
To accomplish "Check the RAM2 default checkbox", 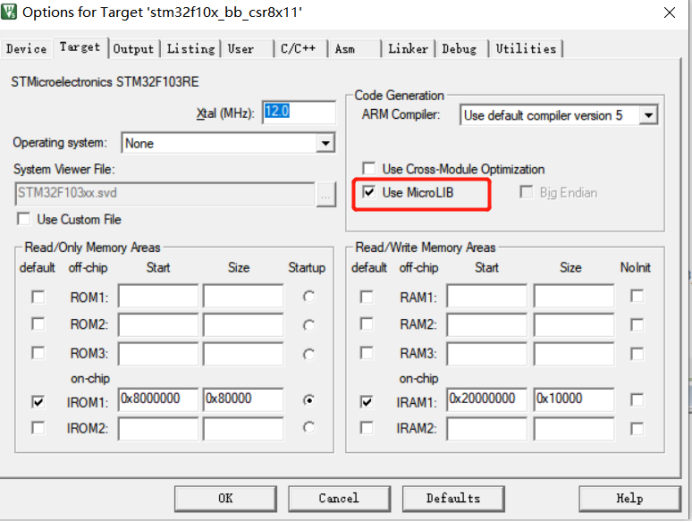I will tap(366, 324).
